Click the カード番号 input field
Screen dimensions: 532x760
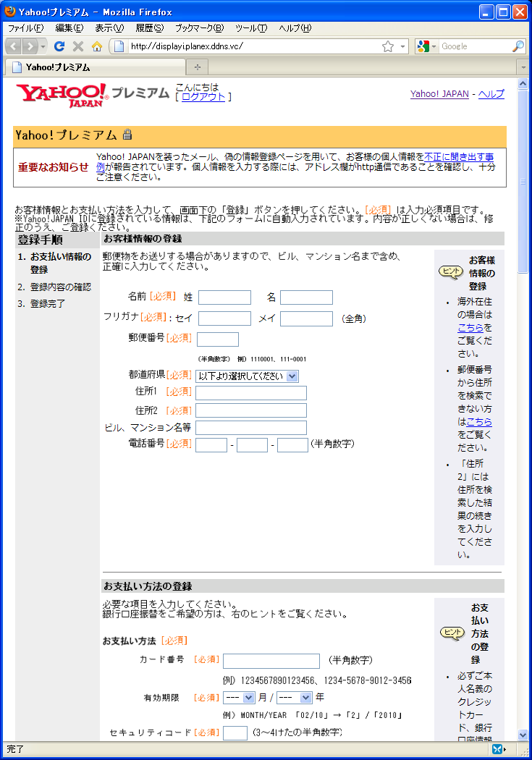(x=271, y=661)
